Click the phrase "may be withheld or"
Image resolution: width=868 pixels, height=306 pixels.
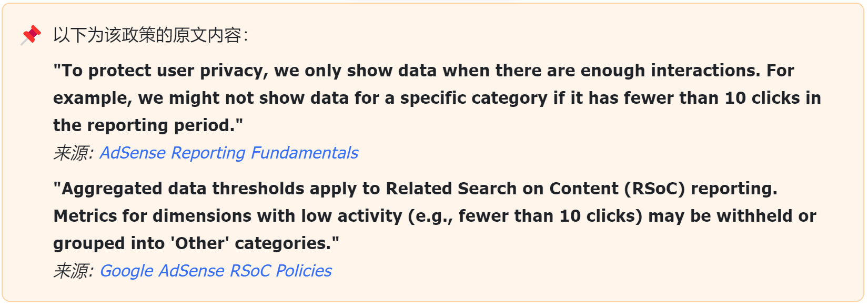tap(732, 216)
